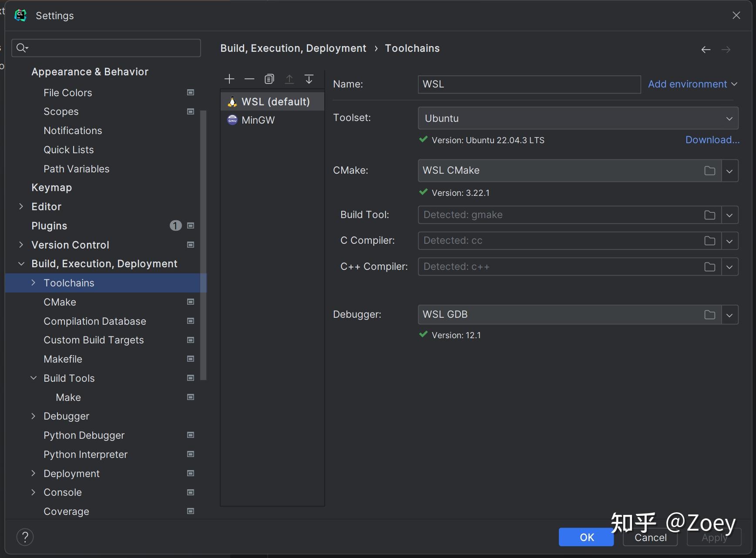Open Keymap settings page
Image resolution: width=756 pixels, height=558 pixels.
click(51, 188)
